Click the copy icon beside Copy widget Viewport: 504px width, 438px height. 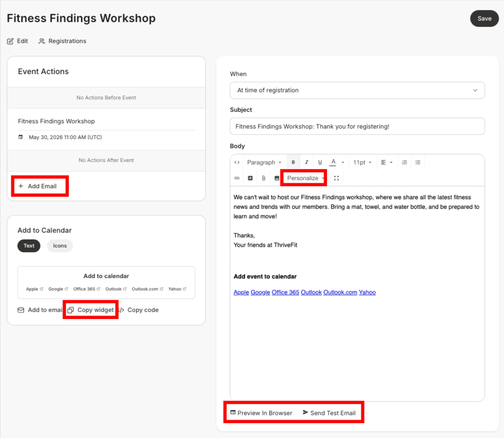(70, 310)
